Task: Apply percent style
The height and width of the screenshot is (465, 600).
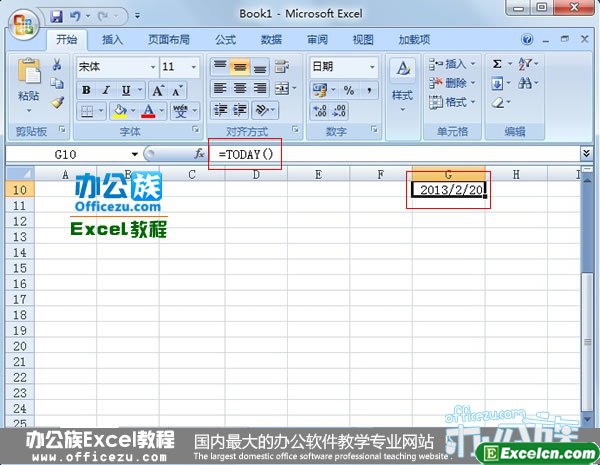Action: pos(349,90)
